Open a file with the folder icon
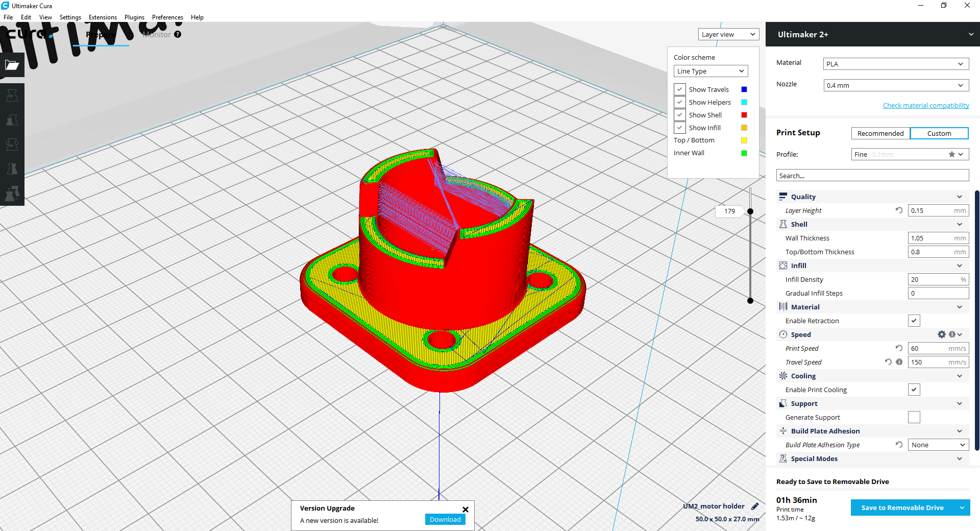Viewport: 980px width, 531px height. (x=12, y=65)
